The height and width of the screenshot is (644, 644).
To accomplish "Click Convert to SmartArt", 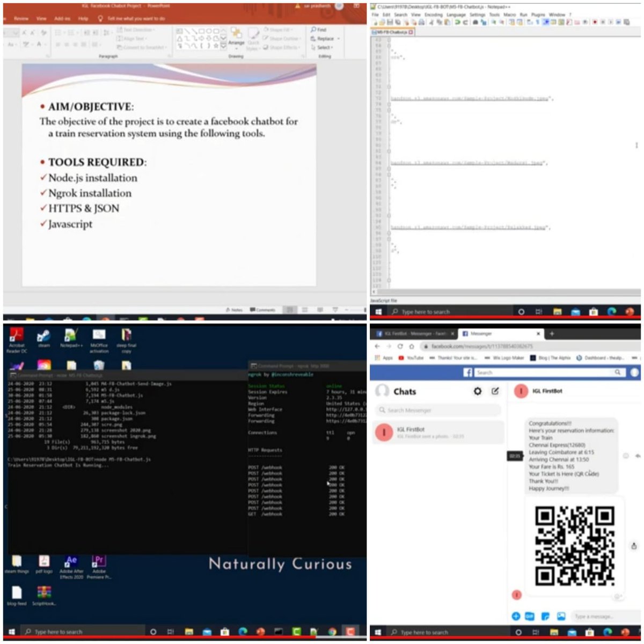I will tap(142, 47).
